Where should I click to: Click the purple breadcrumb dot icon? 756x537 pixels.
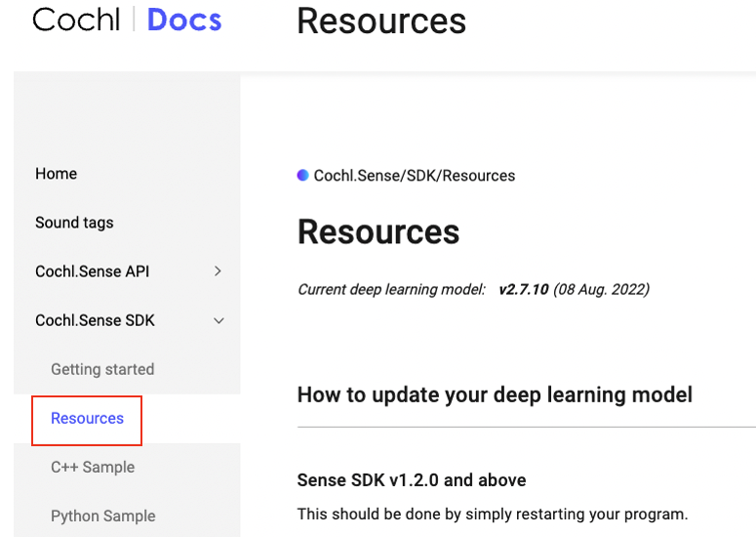coord(302,175)
